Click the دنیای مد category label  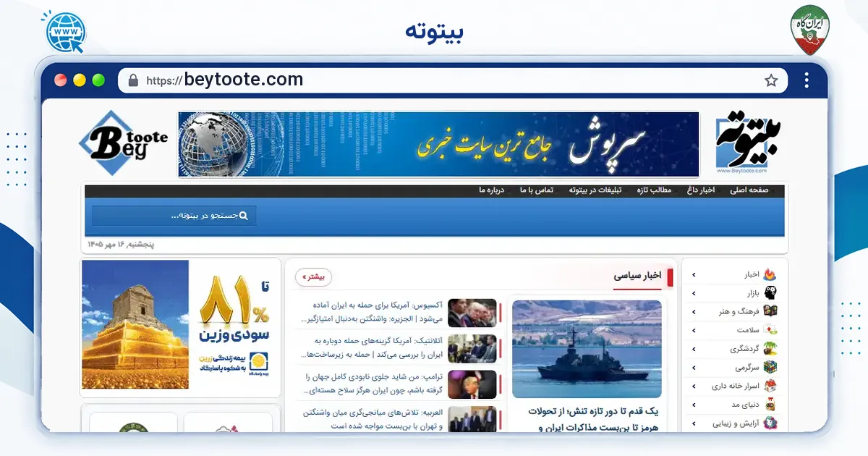pos(746,406)
